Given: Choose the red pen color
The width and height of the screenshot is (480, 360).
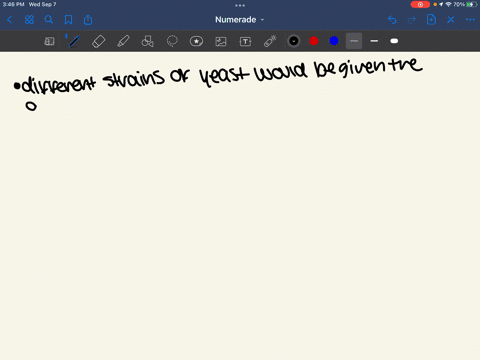Looking at the screenshot, I should coord(314,41).
